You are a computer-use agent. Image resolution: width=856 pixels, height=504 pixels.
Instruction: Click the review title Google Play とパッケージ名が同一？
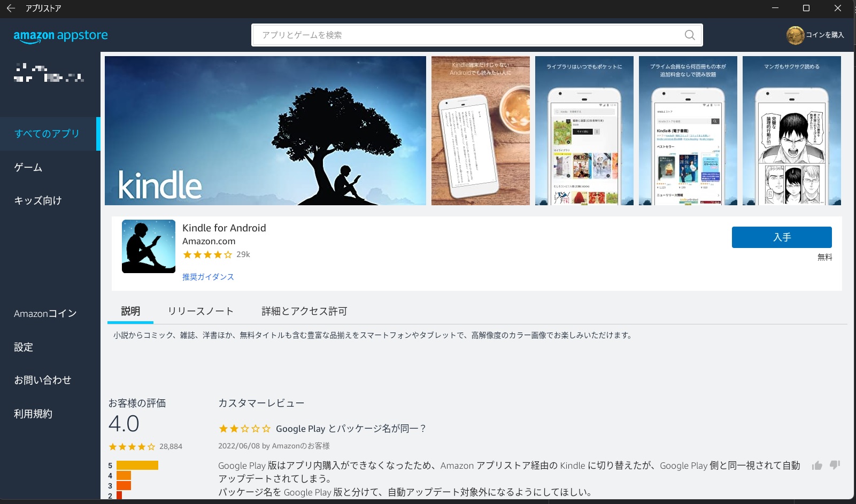click(351, 429)
